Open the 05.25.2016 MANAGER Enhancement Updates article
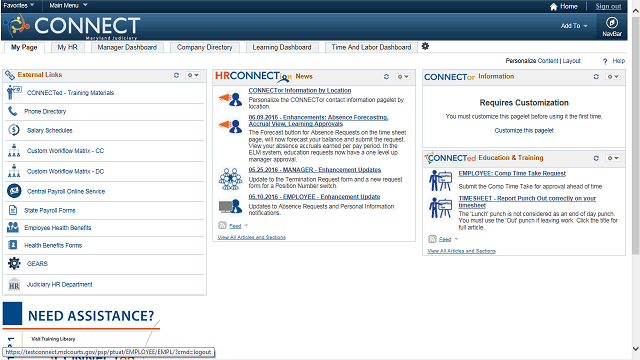The height and width of the screenshot is (360, 640). pyautogui.click(x=315, y=170)
